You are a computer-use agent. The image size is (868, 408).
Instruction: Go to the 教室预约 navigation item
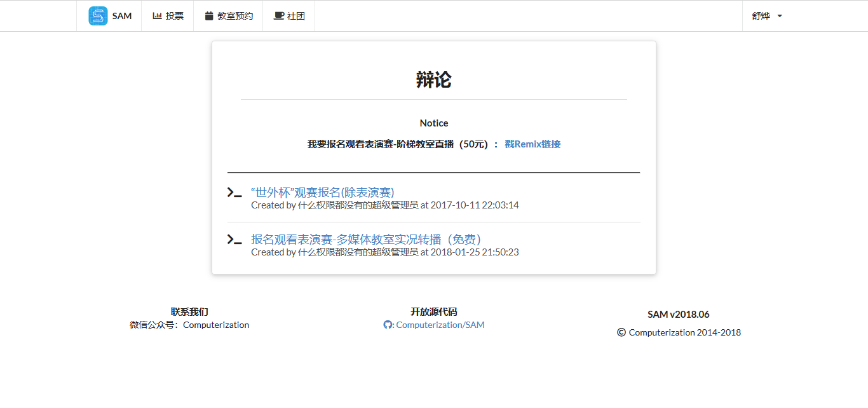[235, 16]
